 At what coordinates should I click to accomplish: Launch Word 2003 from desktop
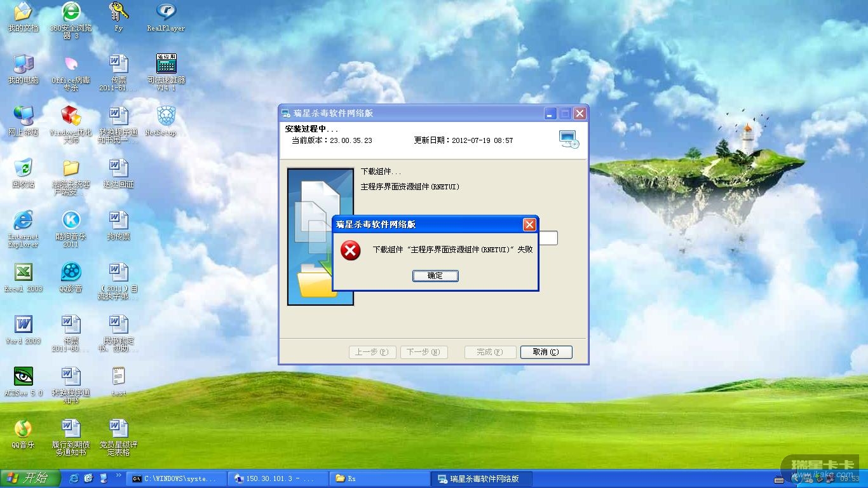point(23,330)
